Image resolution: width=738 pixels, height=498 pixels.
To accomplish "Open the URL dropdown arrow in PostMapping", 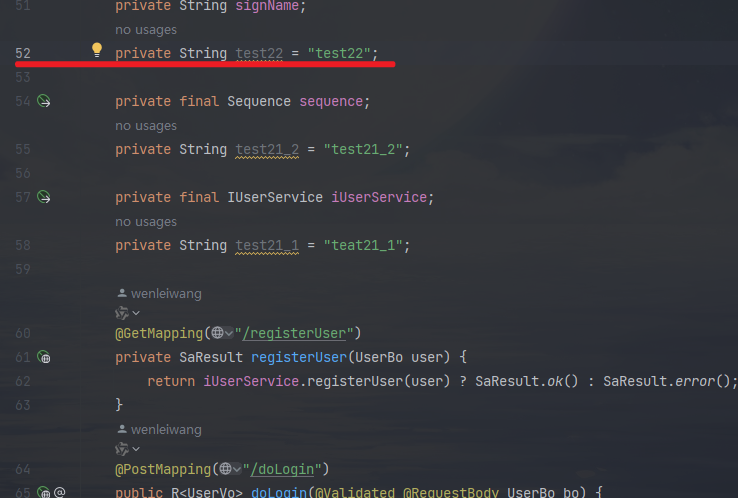I will pyautogui.click(x=238, y=469).
